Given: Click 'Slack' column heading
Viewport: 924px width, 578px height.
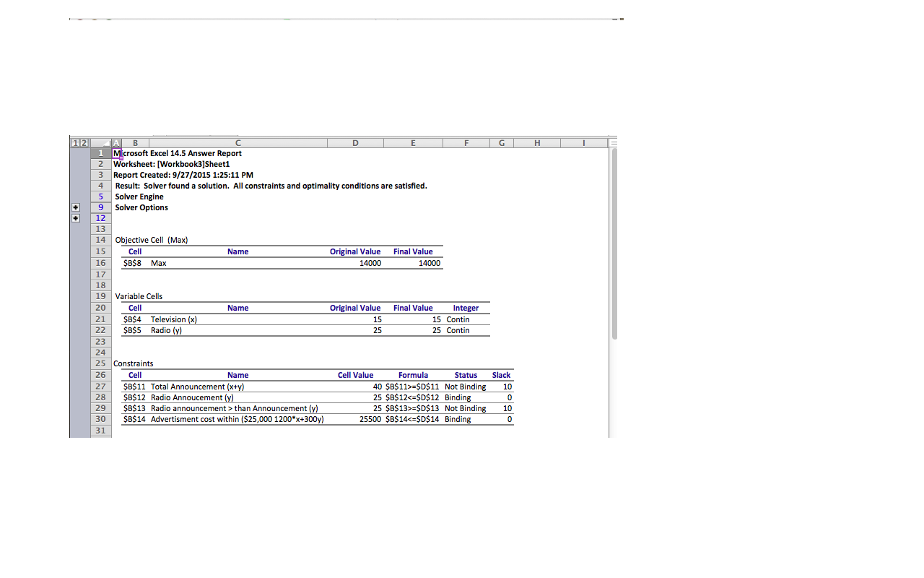Looking at the screenshot, I should point(501,375).
